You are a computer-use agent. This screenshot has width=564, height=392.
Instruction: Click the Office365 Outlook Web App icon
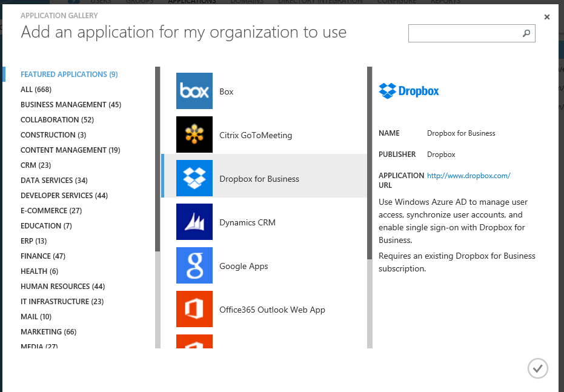pos(194,309)
